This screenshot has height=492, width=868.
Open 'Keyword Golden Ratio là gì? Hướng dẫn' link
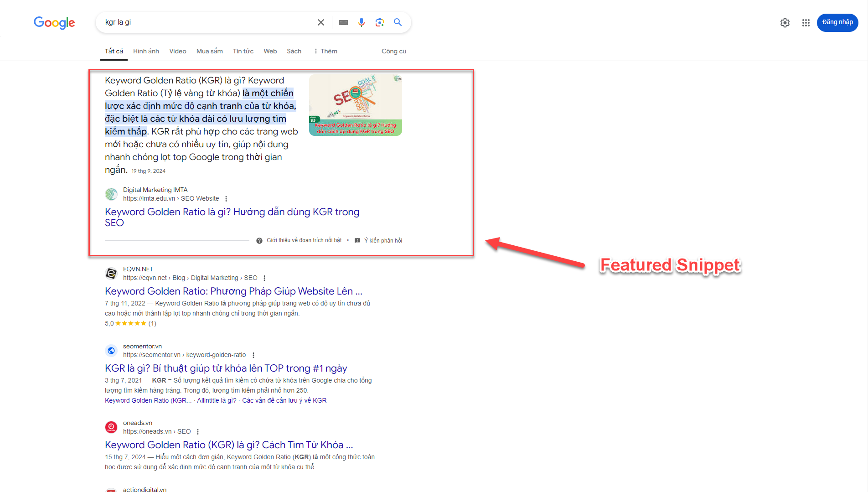[x=232, y=217]
